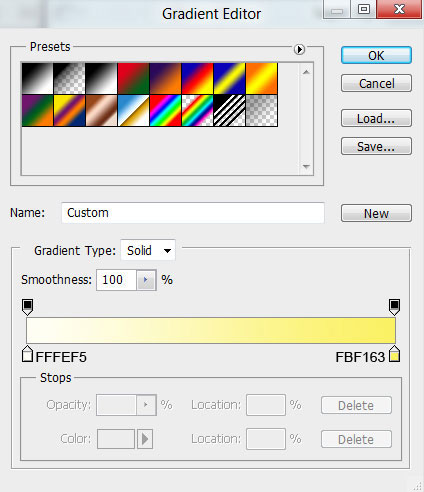Click the New gradient button

coord(376,213)
